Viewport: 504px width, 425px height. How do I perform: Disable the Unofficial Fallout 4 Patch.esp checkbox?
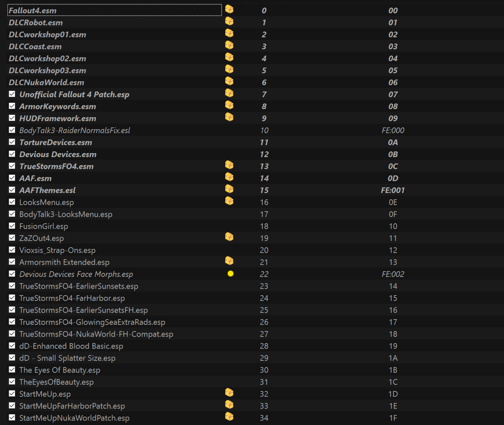(x=12, y=94)
